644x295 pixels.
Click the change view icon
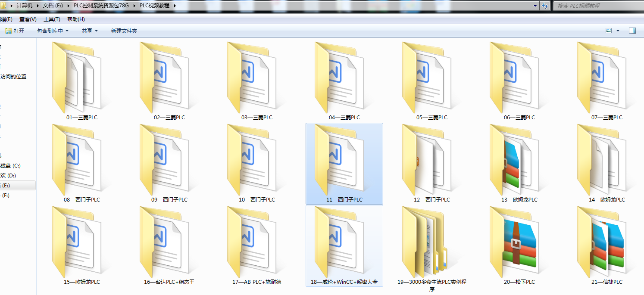pos(609,31)
